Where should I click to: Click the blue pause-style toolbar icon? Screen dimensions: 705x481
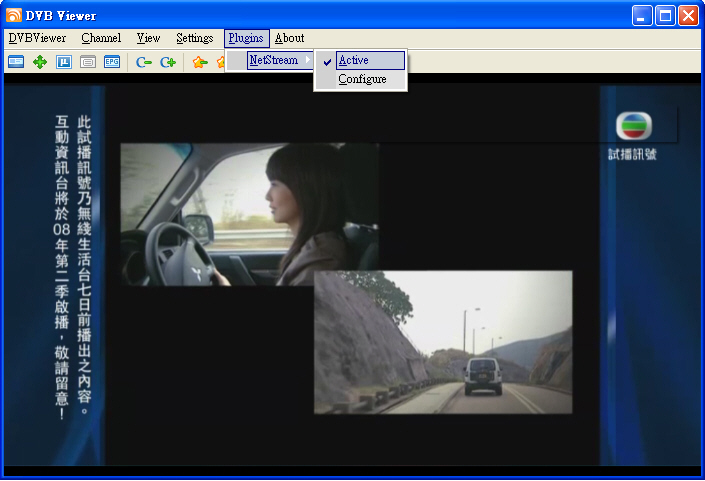coord(64,62)
